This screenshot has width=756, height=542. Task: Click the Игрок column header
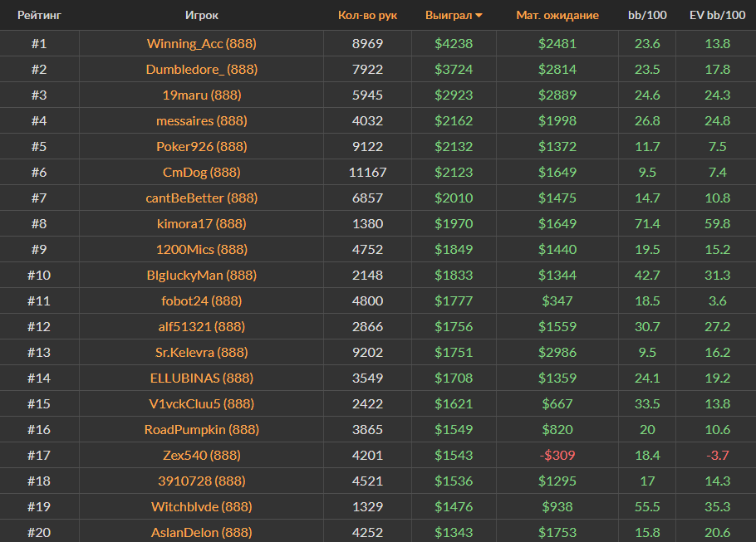[x=202, y=15]
